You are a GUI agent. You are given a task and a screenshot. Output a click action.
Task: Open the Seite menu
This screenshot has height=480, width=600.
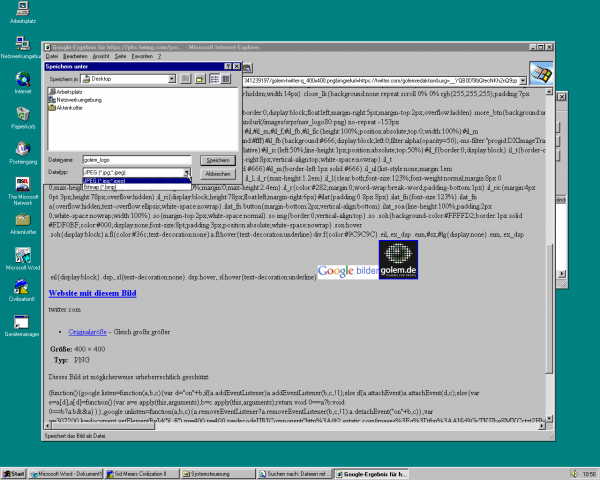pos(120,56)
